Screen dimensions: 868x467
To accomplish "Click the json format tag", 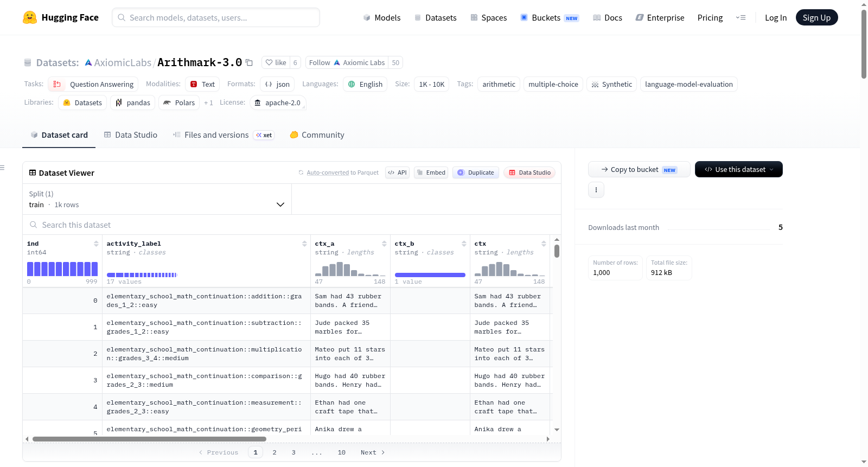I will pos(277,84).
